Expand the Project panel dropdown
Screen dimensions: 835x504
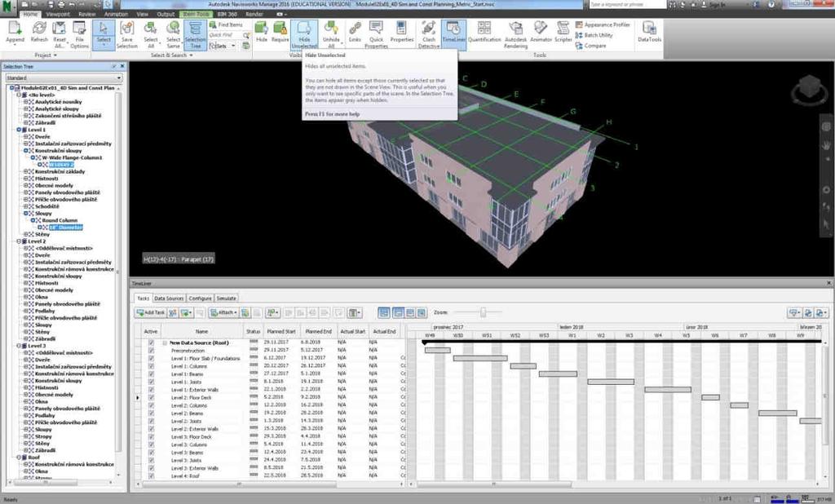tap(46, 55)
